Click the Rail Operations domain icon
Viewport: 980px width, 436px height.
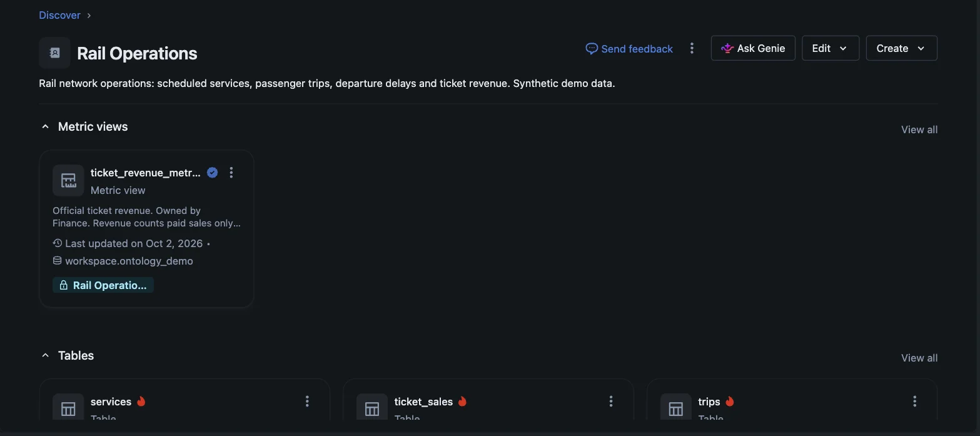click(54, 53)
